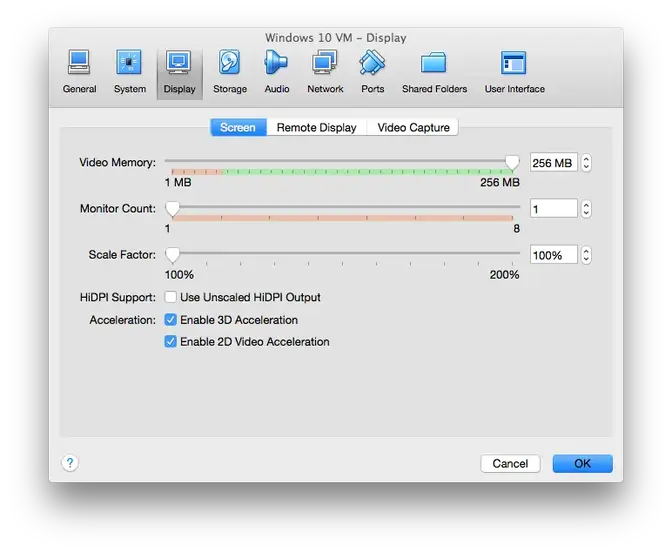Click the Scale Factor stepper arrows
This screenshot has height=552, width=672.
pyautogui.click(x=586, y=255)
